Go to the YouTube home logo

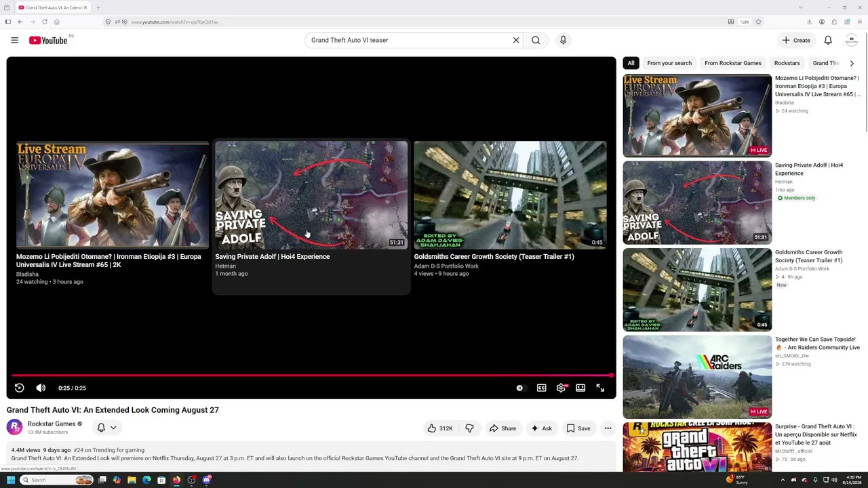(48, 41)
